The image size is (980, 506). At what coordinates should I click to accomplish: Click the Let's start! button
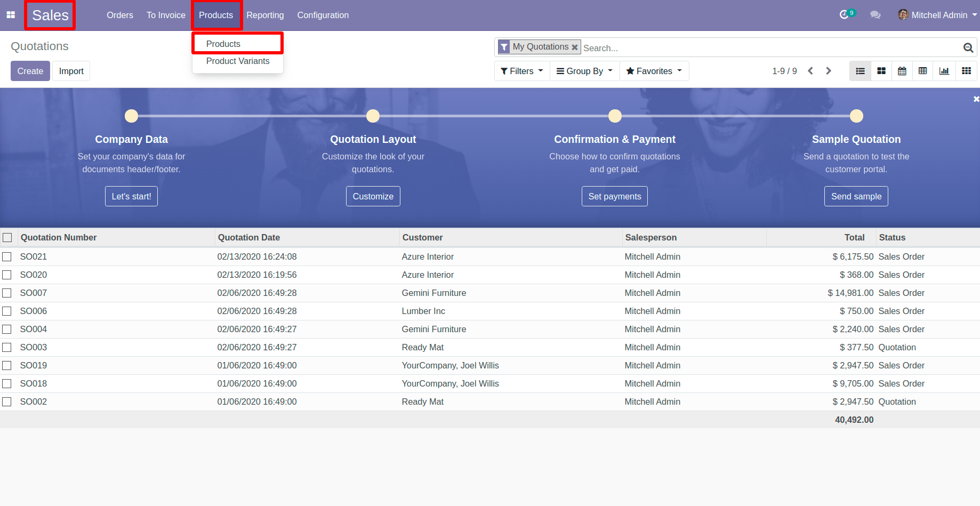(131, 196)
